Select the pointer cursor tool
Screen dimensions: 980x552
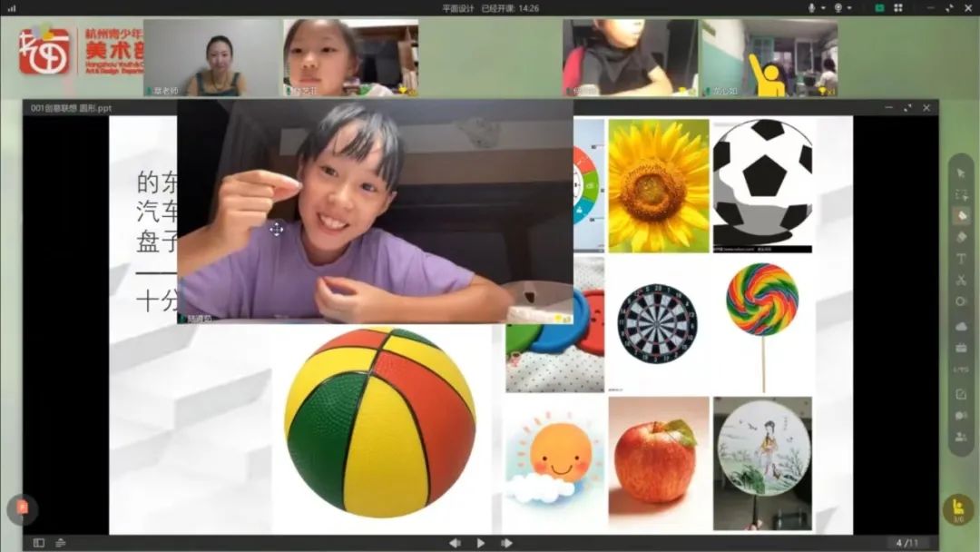[x=961, y=173]
